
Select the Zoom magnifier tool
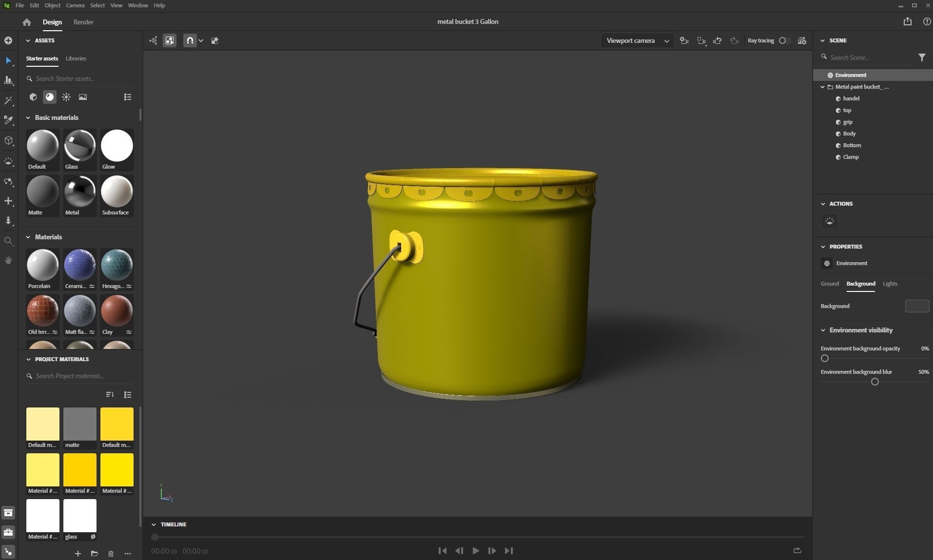(8, 241)
